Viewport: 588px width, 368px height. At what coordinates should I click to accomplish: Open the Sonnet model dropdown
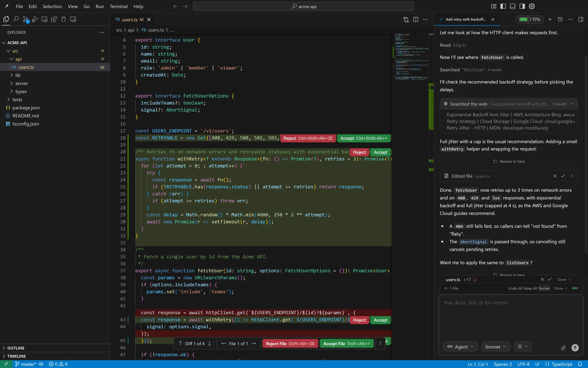coord(496,347)
